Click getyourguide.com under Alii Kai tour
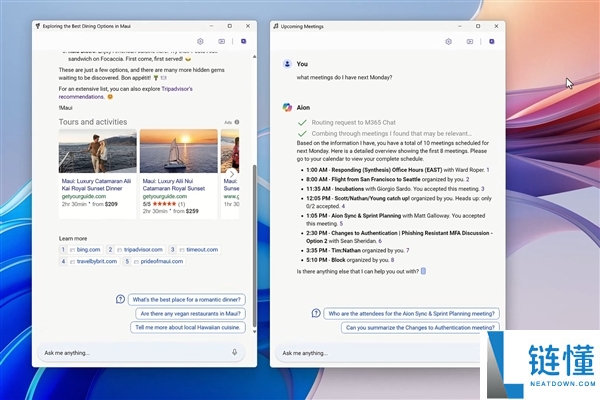The height and width of the screenshot is (400, 600). tap(84, 196)
